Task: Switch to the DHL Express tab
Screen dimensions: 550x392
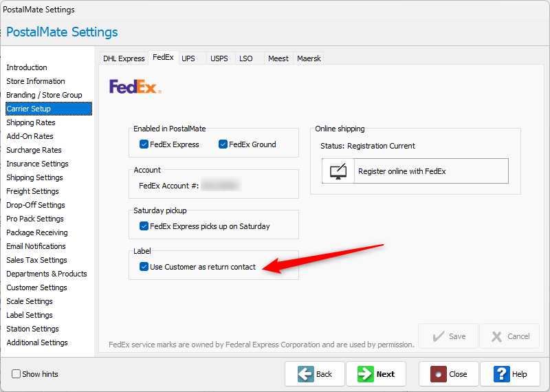Action: (x=124, y=58)
